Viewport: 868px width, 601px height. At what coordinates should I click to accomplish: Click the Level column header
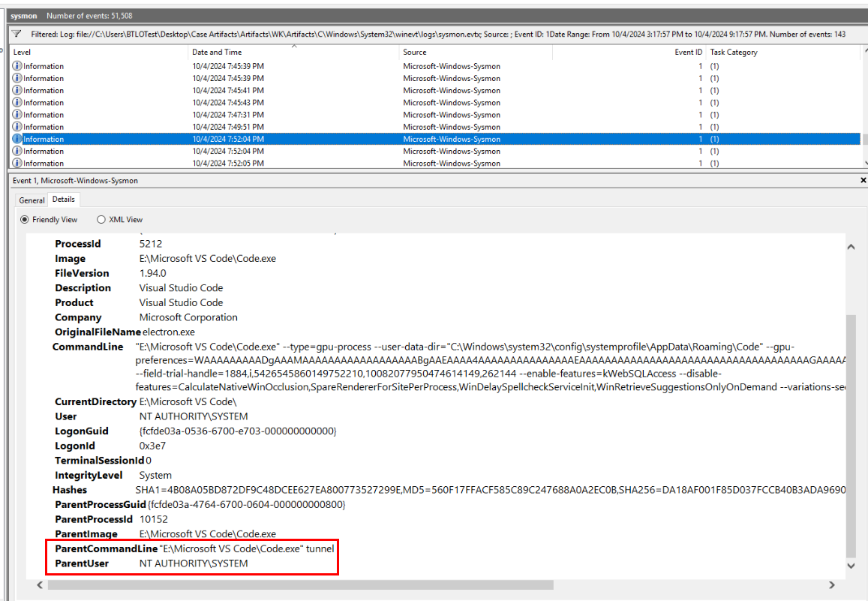pos(22,53)
